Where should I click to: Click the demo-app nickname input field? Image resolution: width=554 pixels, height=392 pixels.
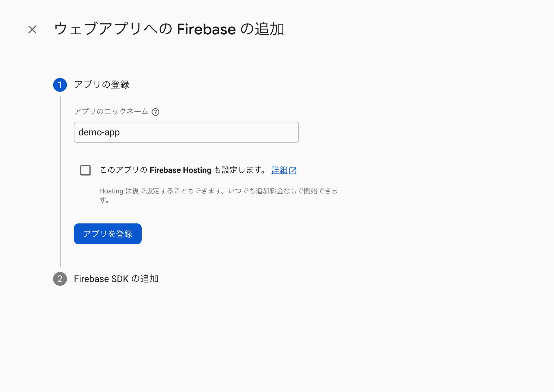click(186, 132)
